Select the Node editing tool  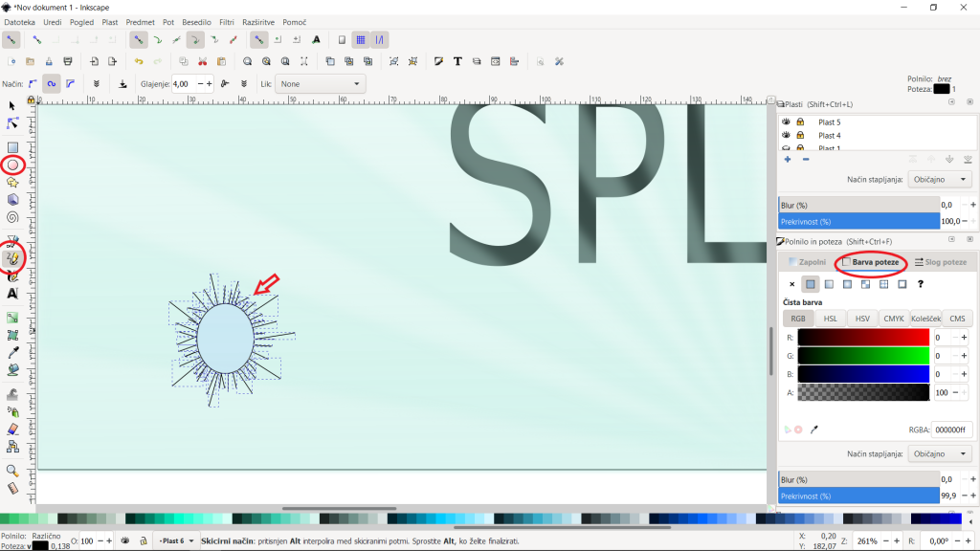pyautogui.click(x=11, y=123)
